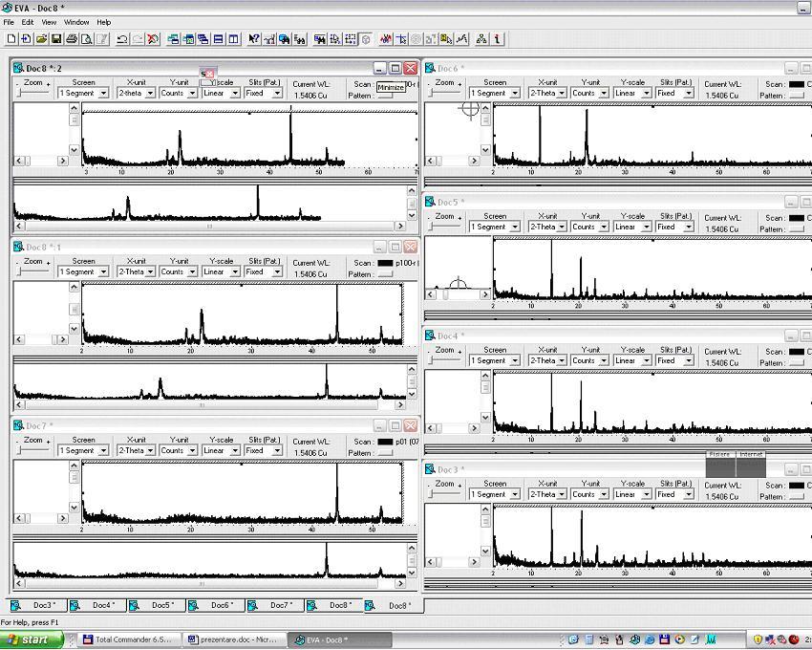Click the horizontal scrollbar in Doc7 lower pane

(209, 584)
